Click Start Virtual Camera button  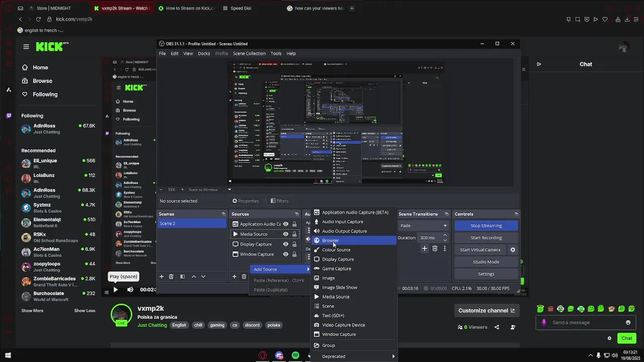coord(480,250)
